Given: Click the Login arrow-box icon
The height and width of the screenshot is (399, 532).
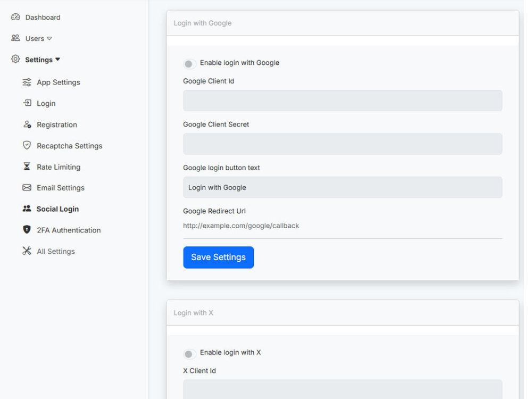Looking at the screenshot, I should [27, 103].
